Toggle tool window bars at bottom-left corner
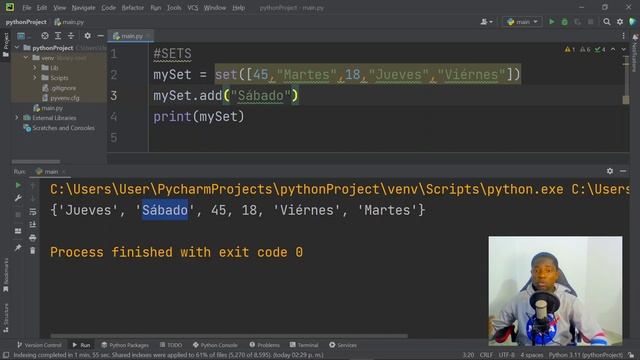 (6, 356)
